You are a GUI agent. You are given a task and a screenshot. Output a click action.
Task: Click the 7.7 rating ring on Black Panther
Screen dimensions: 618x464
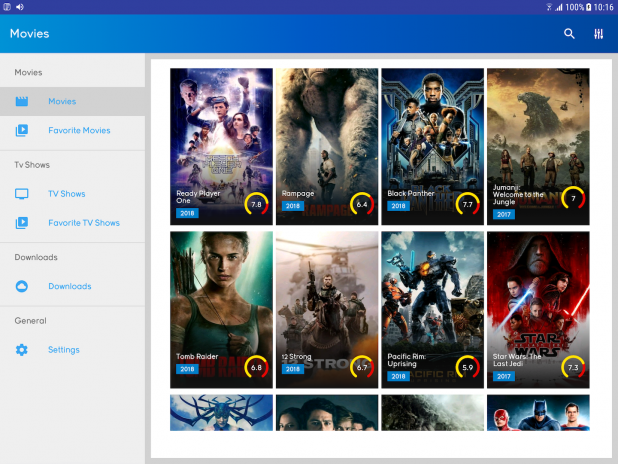(467, 204)
